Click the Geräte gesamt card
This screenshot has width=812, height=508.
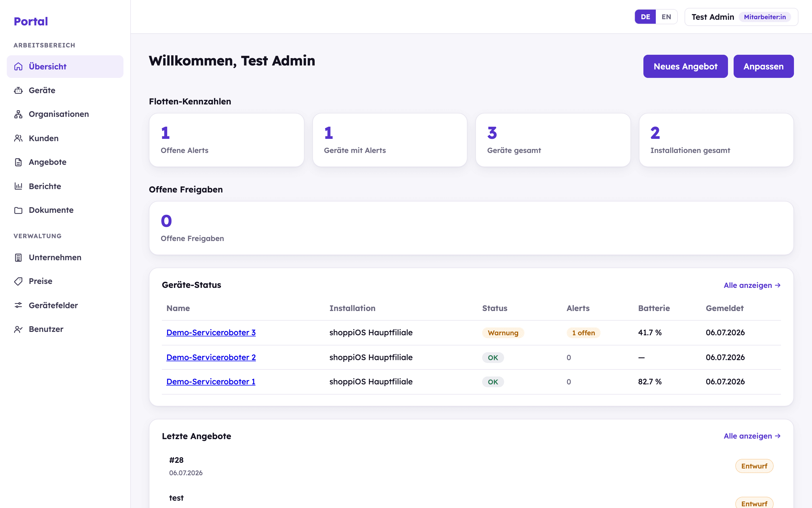click(553, 140)
